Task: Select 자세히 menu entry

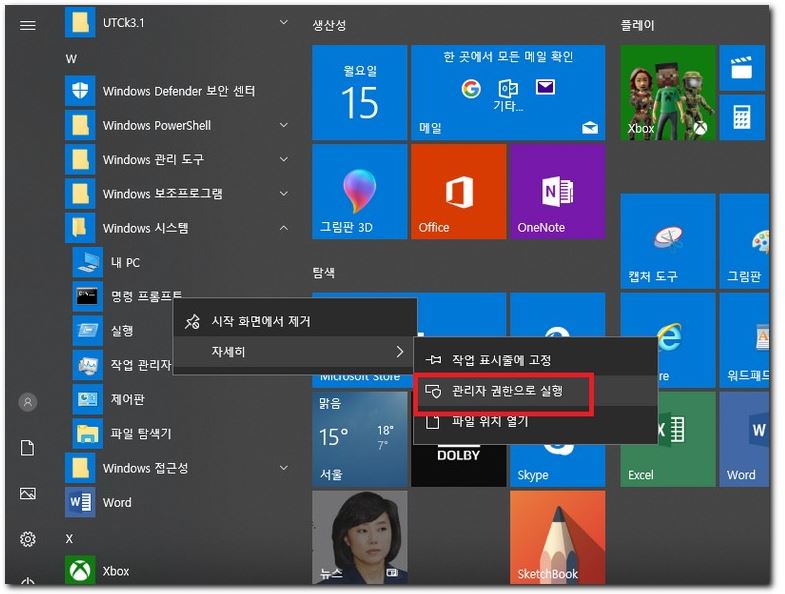Action: pos(295,352)
